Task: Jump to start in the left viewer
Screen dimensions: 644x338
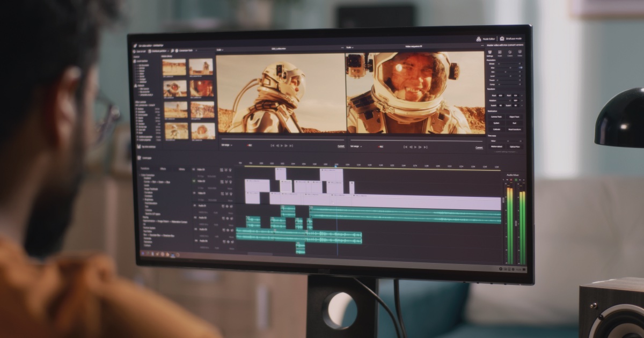Action: (273, 145)
